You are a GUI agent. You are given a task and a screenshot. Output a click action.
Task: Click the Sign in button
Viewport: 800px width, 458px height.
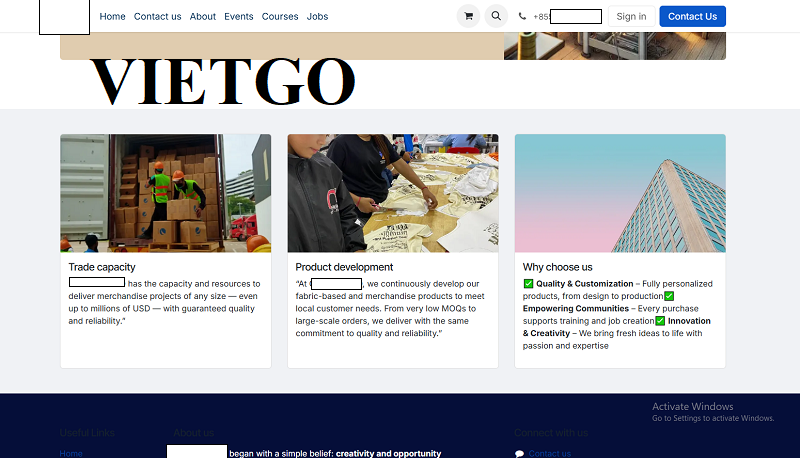coord(631,16)
